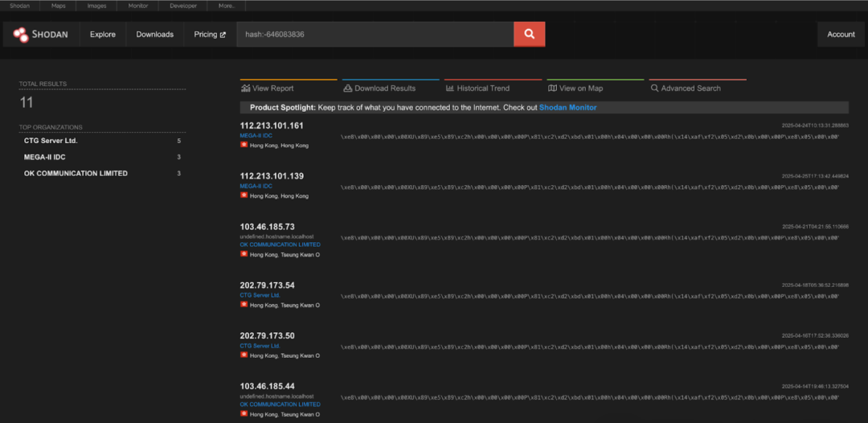Click timestamp 2025-04-16T17:52:36

click(816, 335)
